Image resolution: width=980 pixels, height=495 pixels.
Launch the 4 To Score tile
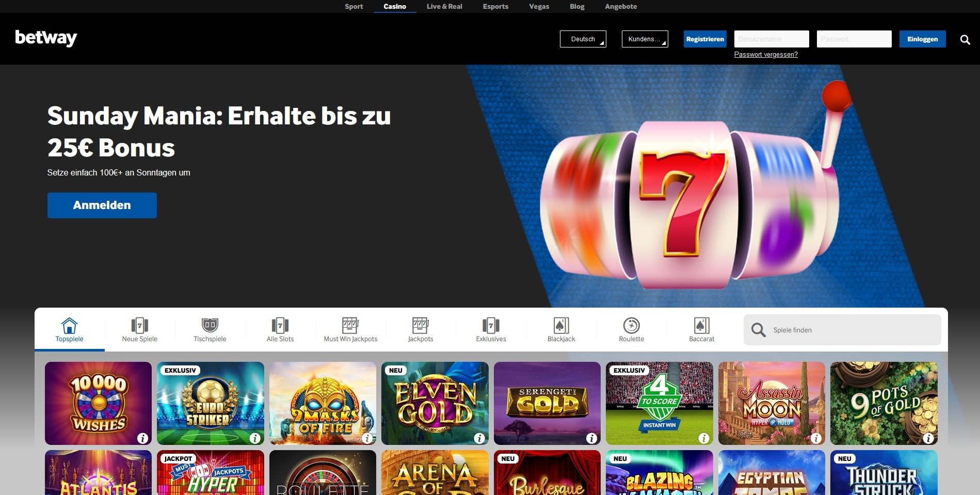point(660,403)
